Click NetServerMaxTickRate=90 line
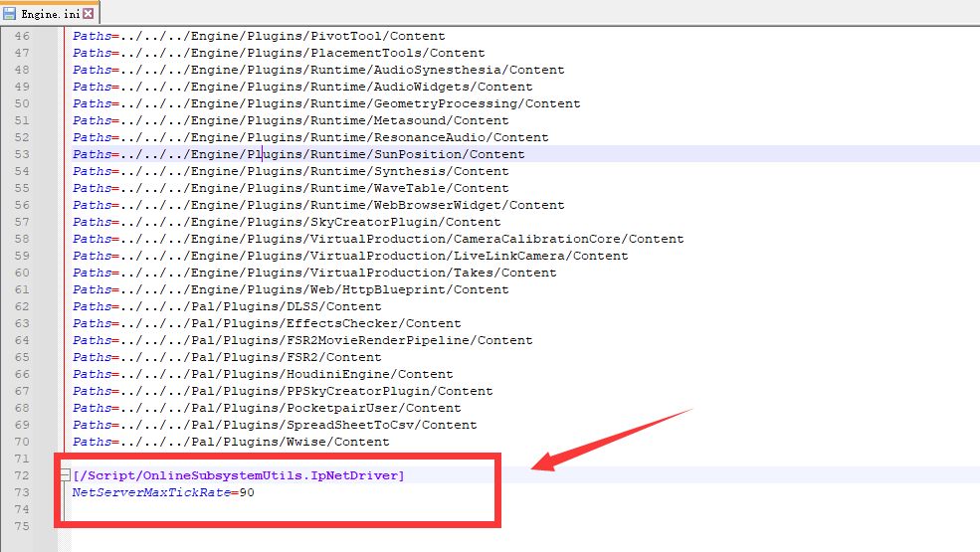Screen dimensions: 980x552 coord(163,492)
